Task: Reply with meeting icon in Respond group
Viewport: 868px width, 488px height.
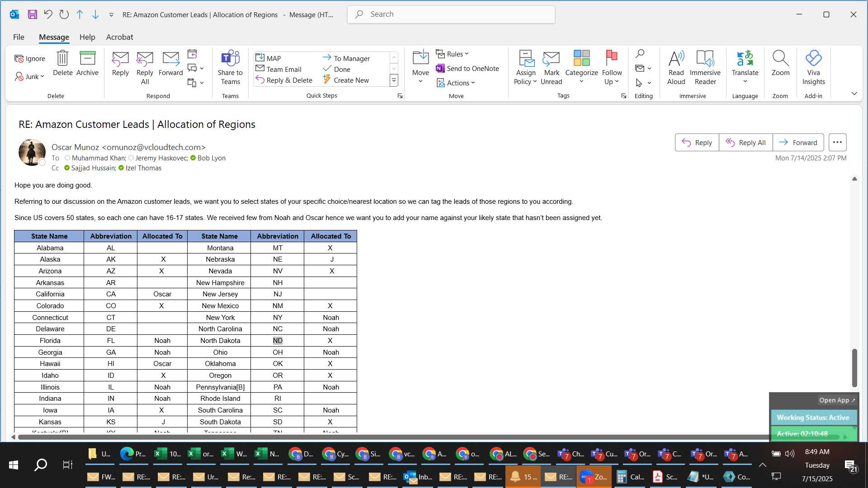Action: coord(192,54)
